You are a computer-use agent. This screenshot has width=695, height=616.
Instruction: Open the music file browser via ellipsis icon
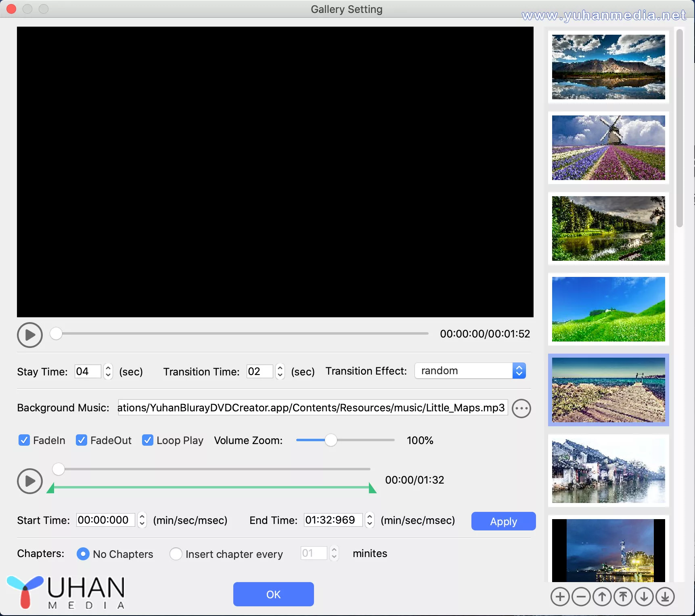click(x=521, y=408)
